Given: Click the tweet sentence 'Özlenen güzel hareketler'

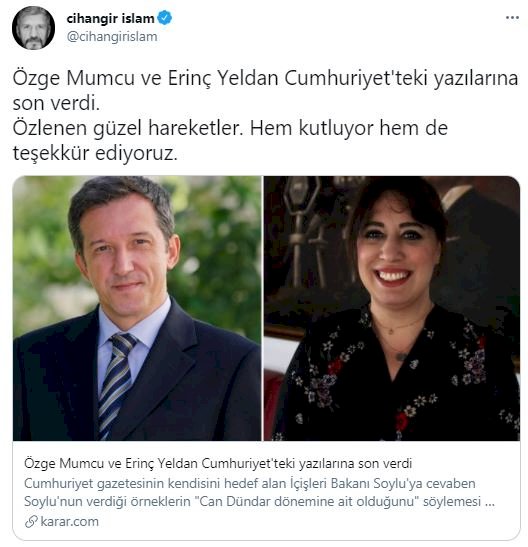Looking at the screenshot, I should (128, 128).
